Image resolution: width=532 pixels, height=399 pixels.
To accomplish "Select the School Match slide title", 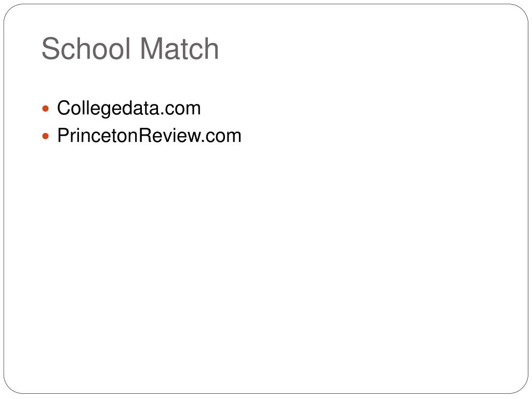I will (x=130, y=48).
